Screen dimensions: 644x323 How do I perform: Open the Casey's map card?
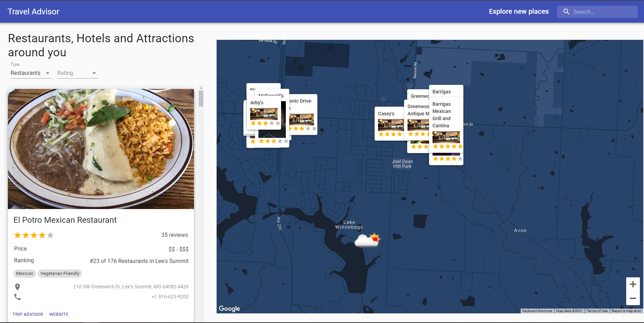pyautogui.click(x=389, y=124)
